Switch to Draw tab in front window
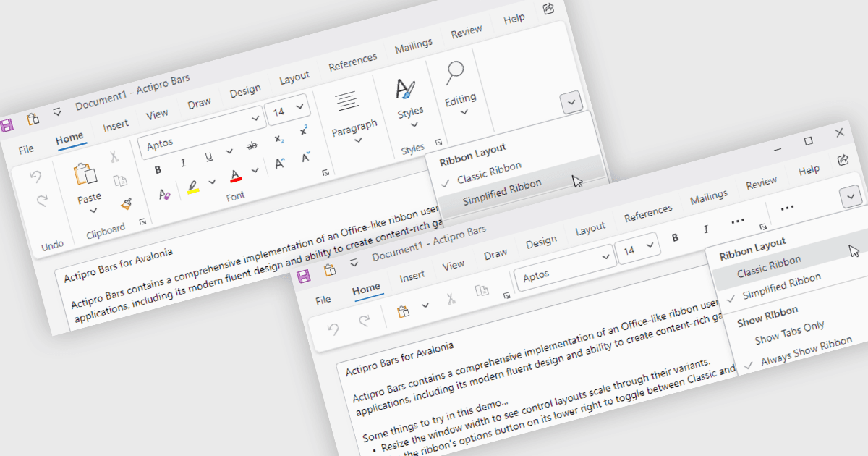 pyautogui.click(x=495, y=254)
